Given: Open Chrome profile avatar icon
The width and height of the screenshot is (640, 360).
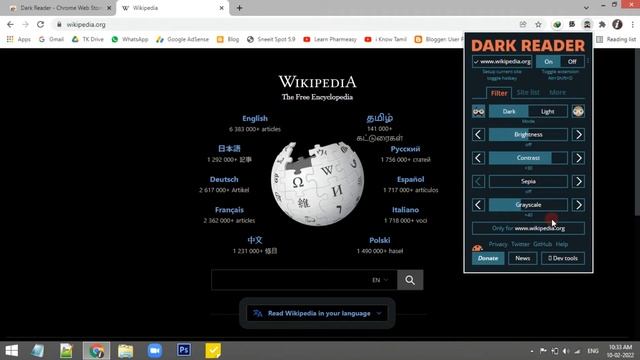Looking at the screenshot, I should click(617, 24).
